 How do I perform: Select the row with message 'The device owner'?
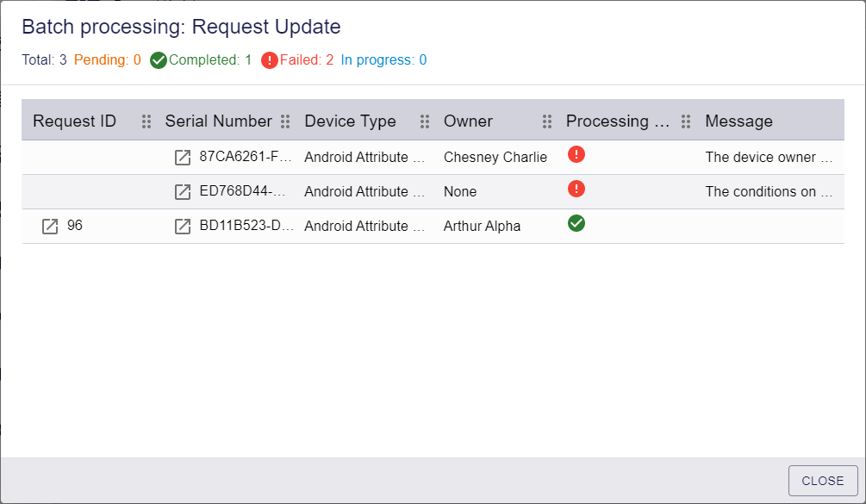point(433,158)
